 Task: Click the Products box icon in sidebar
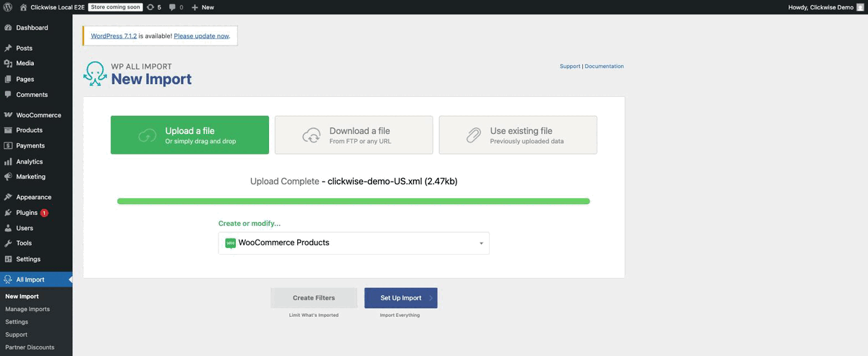pyautogui.click(x=8, y=130)
